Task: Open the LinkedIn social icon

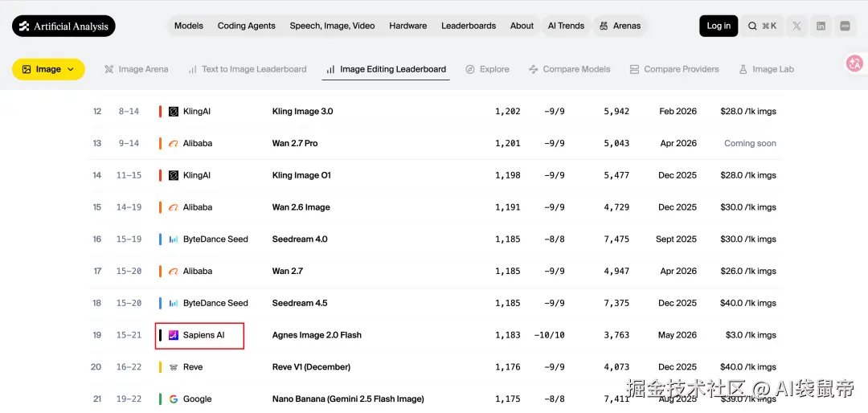Action: (x=821, y=26)
